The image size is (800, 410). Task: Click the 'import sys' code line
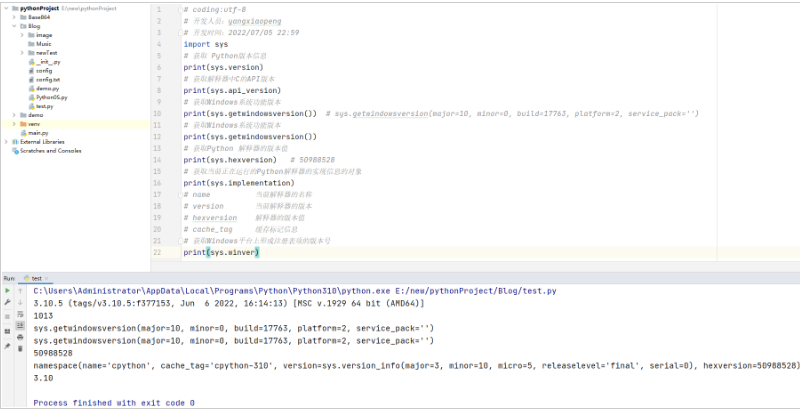click(206, 44)
